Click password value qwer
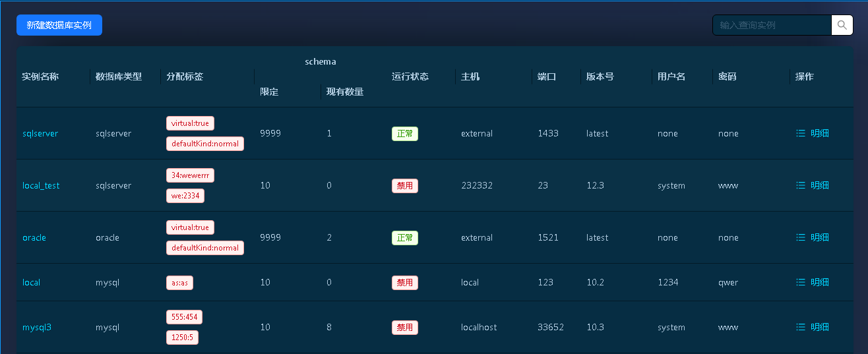 (x=728, y=282)
